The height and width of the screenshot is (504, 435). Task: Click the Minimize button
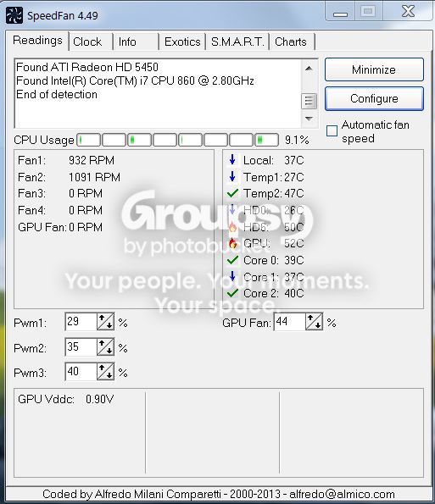(x=374, y=69)
